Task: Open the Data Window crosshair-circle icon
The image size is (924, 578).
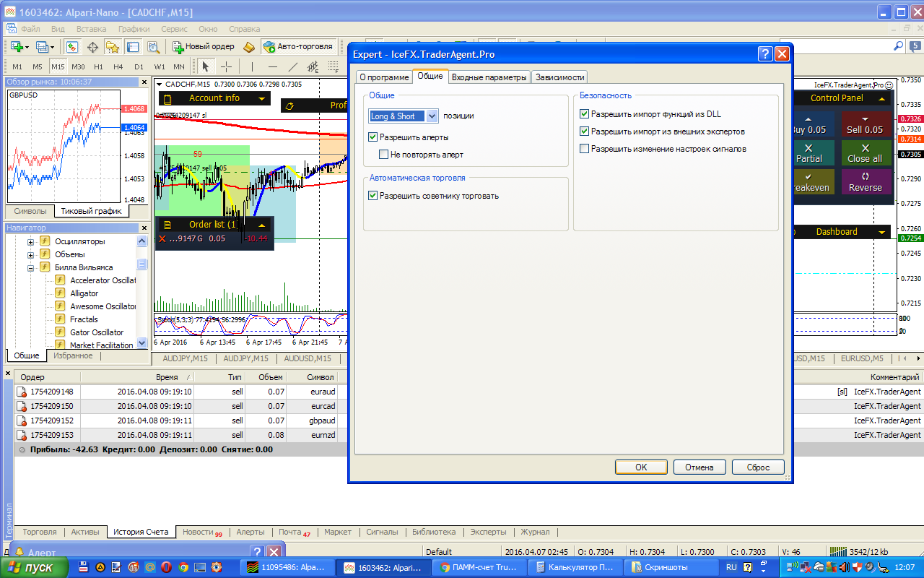Action: coord(92,47)
